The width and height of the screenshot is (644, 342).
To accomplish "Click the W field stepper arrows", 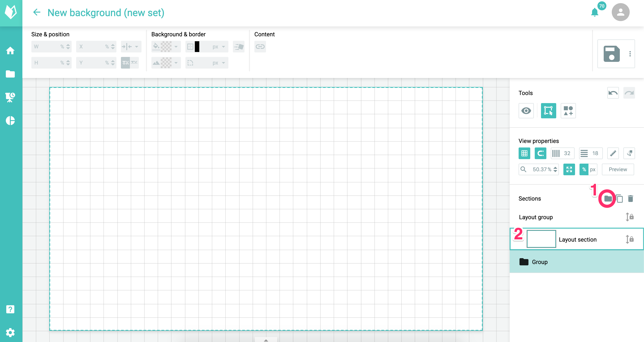I will (x=68, y=47).
